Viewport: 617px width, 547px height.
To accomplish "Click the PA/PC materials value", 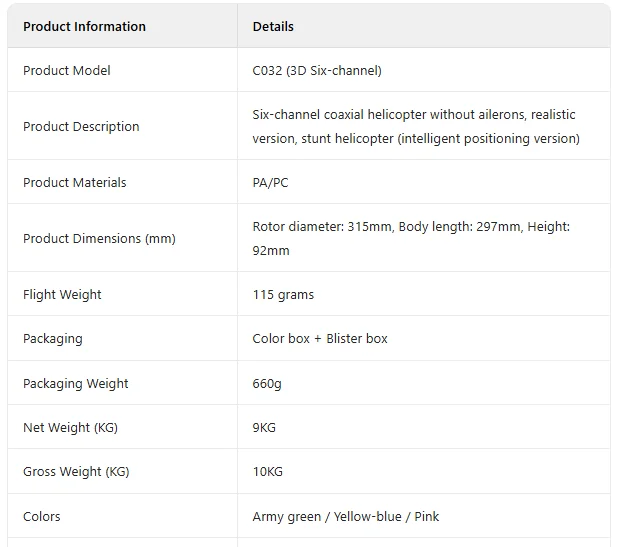I will point(270,183).
